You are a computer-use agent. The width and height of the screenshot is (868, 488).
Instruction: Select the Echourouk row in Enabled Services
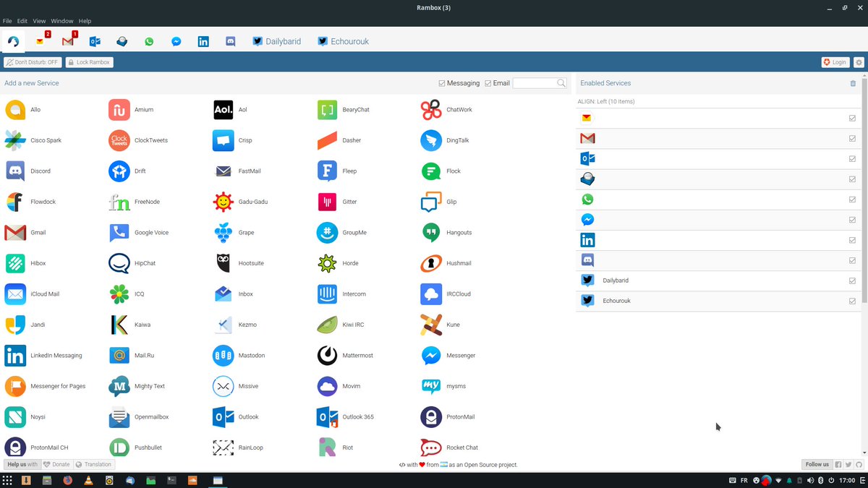click(718, 301)
